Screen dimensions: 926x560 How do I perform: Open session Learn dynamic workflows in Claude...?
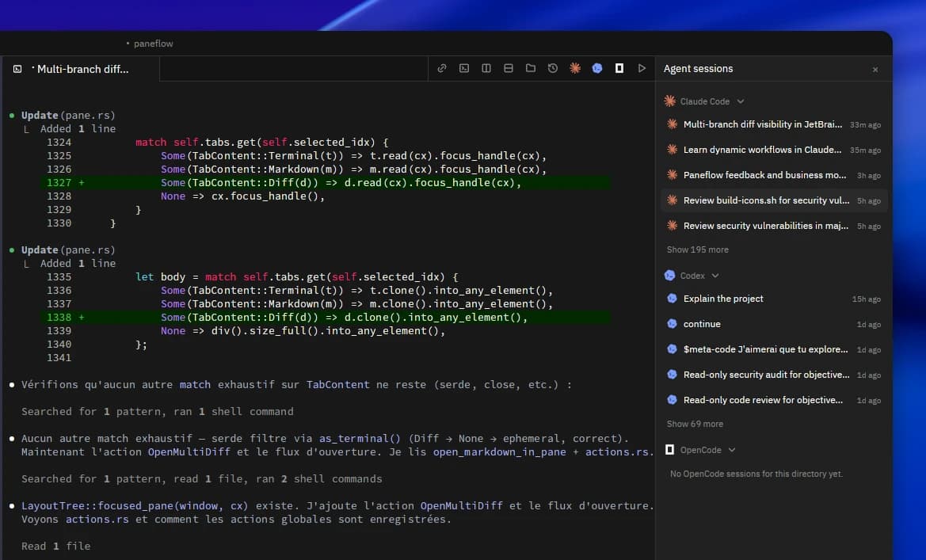[x=774, y=150]
